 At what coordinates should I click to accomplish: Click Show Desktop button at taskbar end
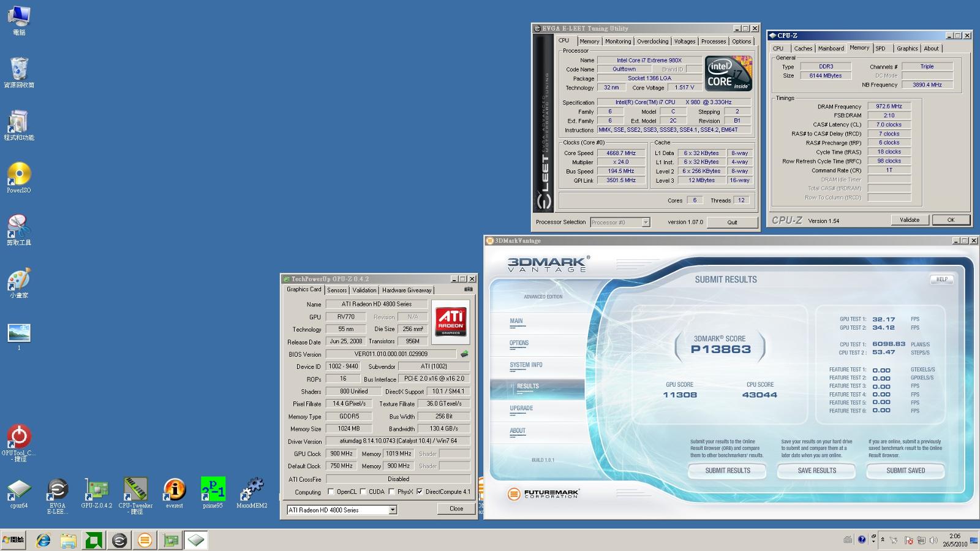(974, 540)
